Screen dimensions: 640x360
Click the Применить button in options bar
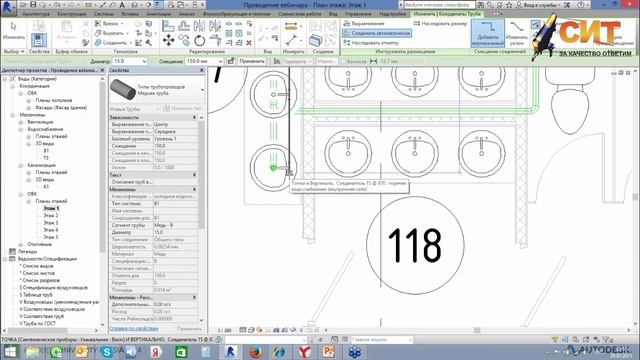tap(252, 61)
